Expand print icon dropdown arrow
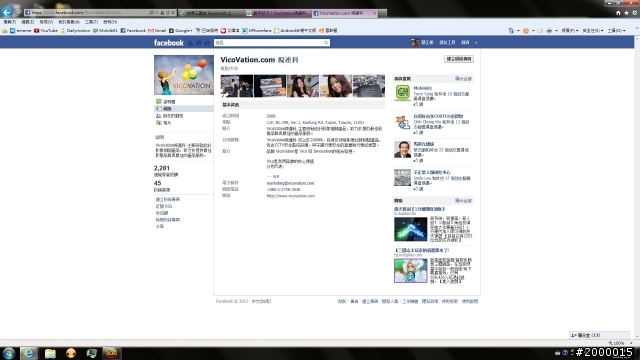 point(556,31)
